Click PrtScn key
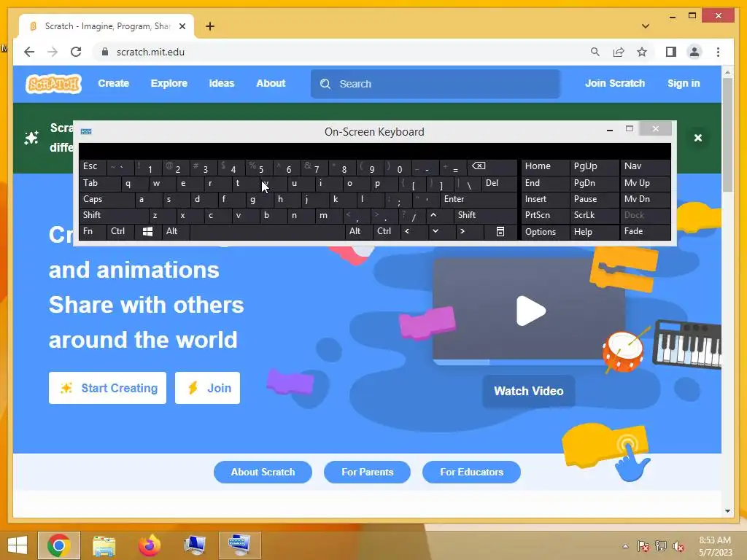 click(544, 215)
